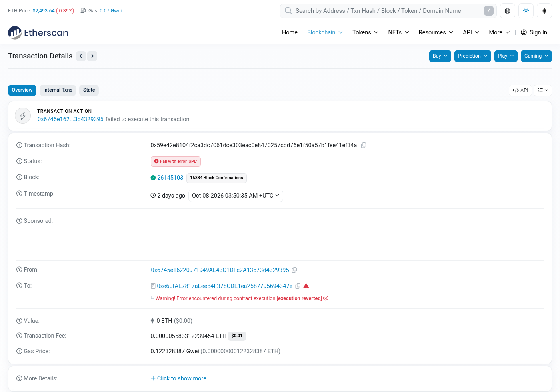Click the Ethereum network icon button
Viewport: 560px width, 392px height.
click(544, 11)
